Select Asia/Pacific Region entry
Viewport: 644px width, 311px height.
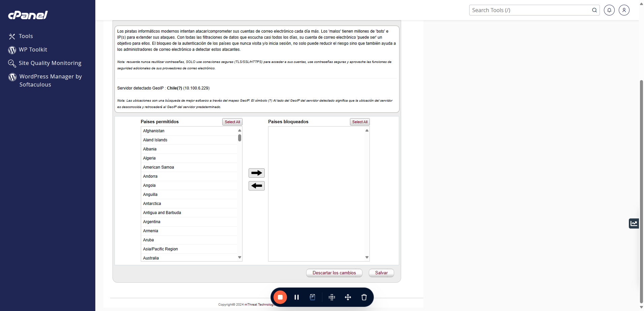[189, 249]
